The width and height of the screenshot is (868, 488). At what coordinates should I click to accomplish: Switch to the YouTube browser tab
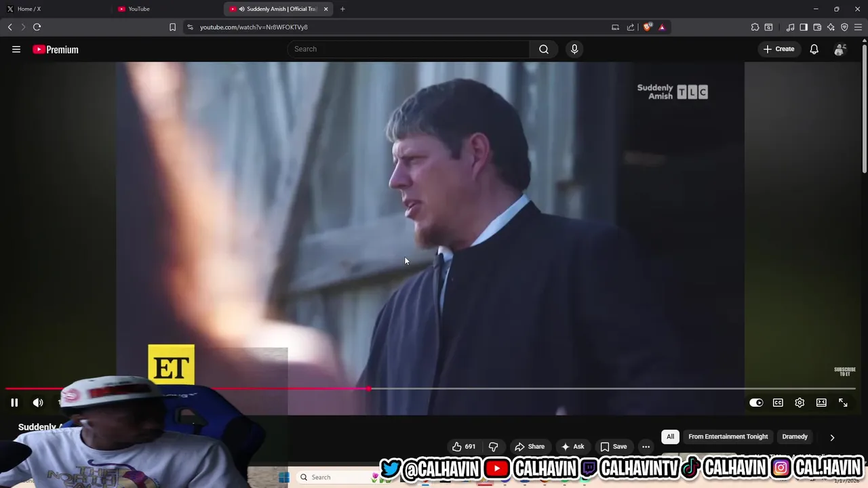167,9
